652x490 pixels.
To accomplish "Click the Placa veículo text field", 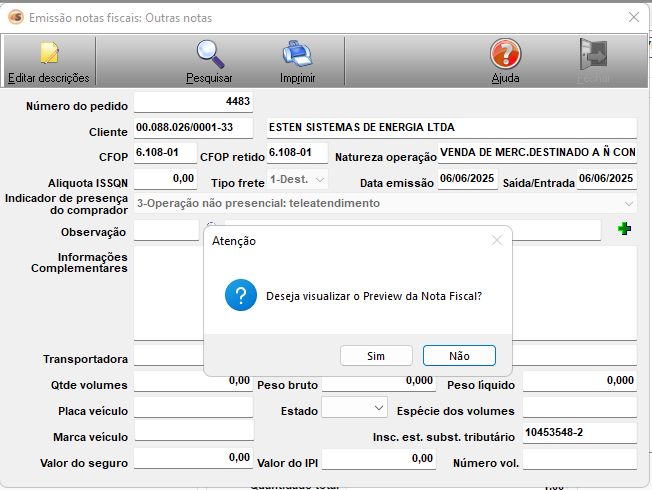I will point(193,407).
